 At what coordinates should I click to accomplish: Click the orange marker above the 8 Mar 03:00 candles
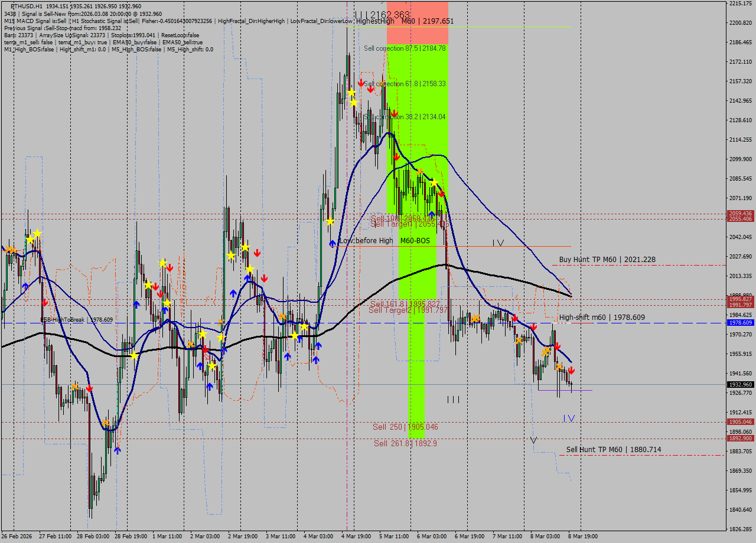546,351
